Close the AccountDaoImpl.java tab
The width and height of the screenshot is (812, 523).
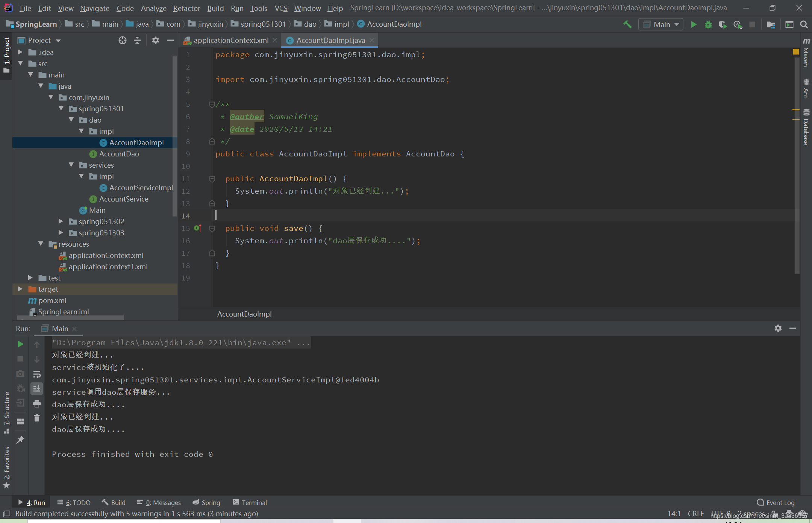click(x=372, y=40)
